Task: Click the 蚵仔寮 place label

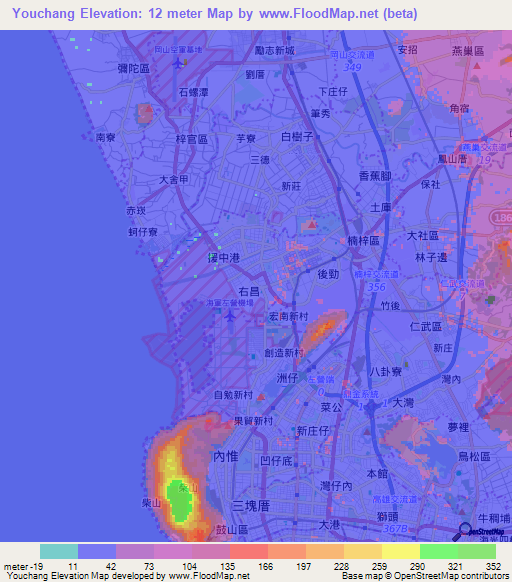Action: click(143, 232)
